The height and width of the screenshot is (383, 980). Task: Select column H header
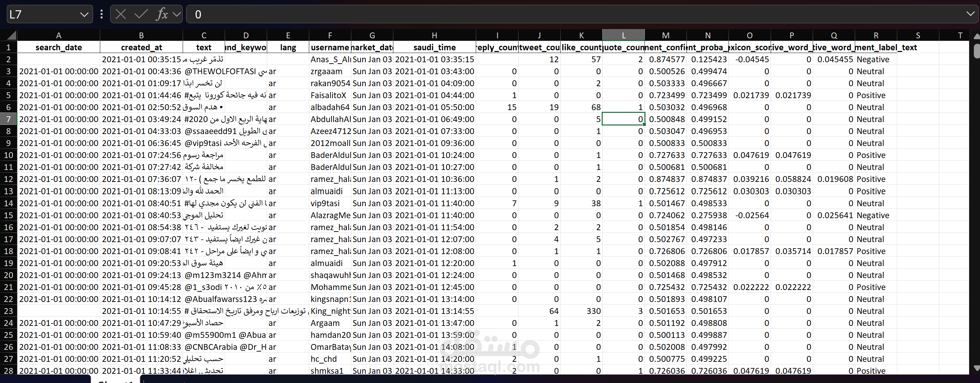(434, 35)
